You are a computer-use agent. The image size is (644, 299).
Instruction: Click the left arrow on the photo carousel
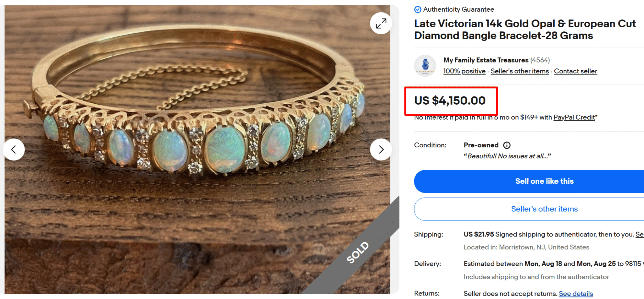point(14,149)
